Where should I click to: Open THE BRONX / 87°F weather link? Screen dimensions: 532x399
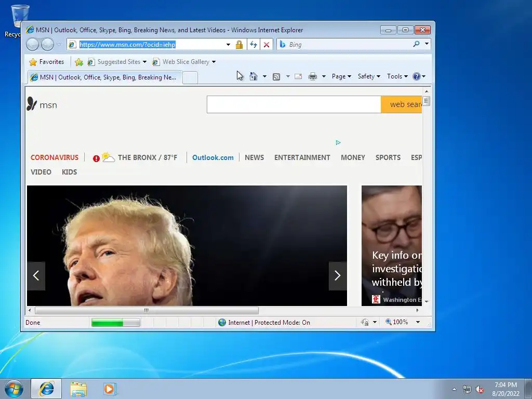(148, 157)
